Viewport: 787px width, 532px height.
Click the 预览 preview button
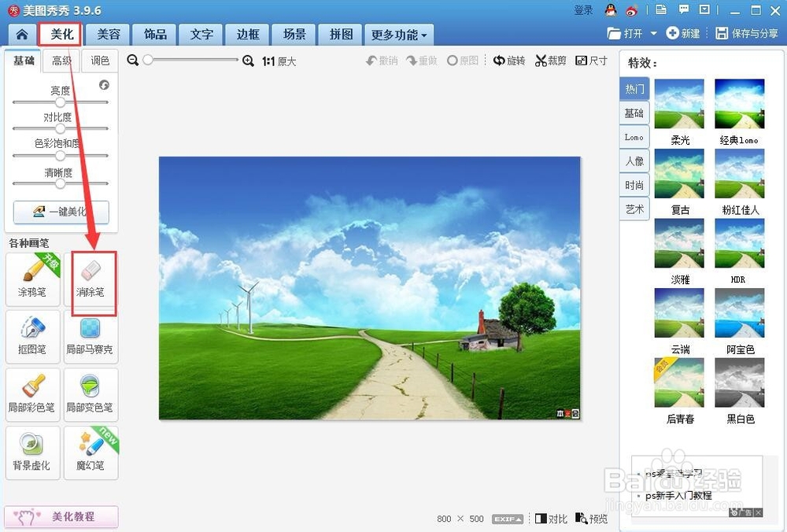tap(591, 519)
